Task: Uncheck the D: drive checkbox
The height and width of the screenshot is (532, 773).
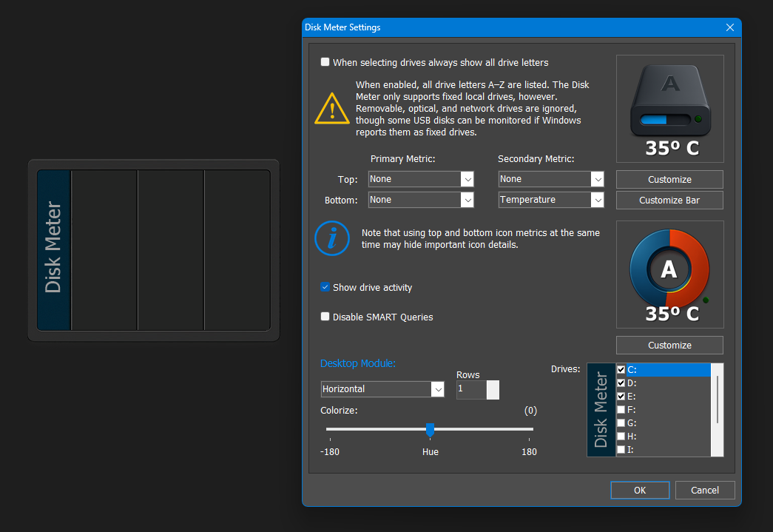Action: point(621,383)
